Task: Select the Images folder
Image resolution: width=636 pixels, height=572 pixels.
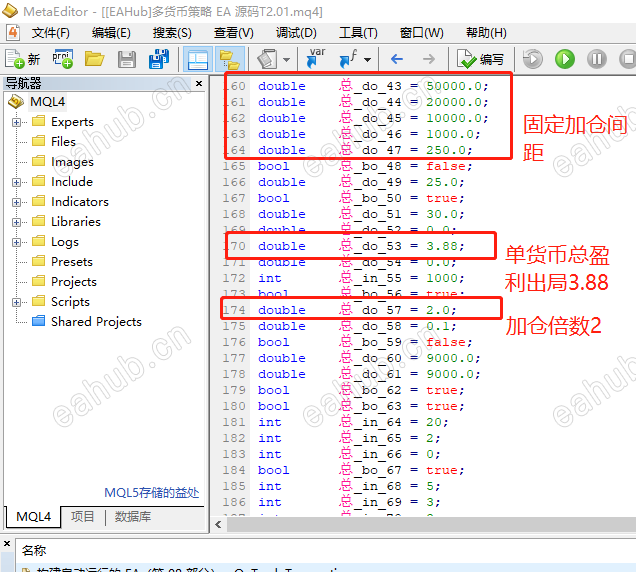Action: (x=72, y=162)
